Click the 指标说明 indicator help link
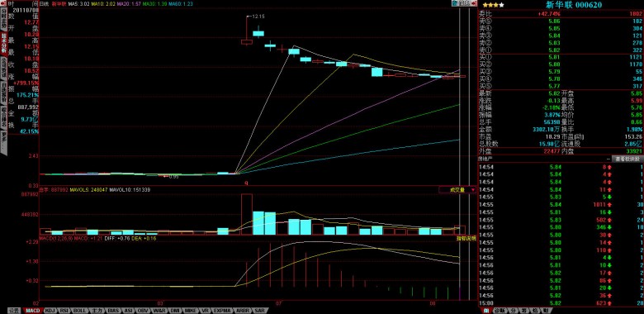This screenshot has height=314, width=644. [x=466, y=238]
